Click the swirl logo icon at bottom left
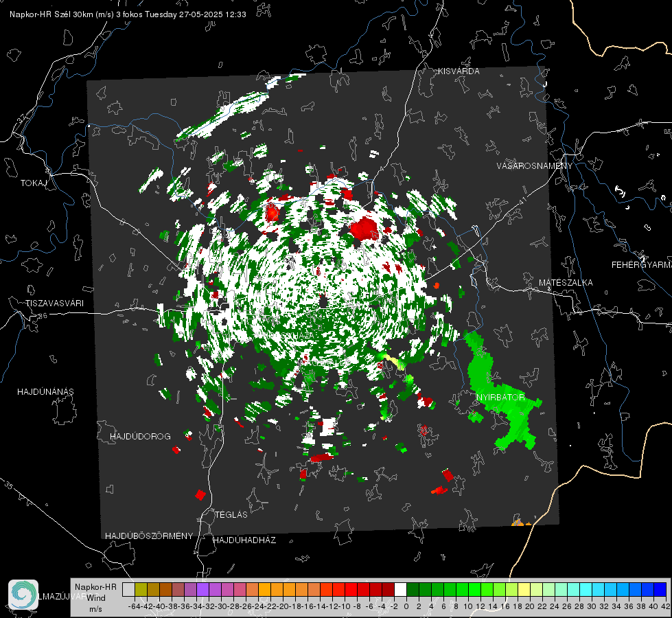 tap(23, 595)
